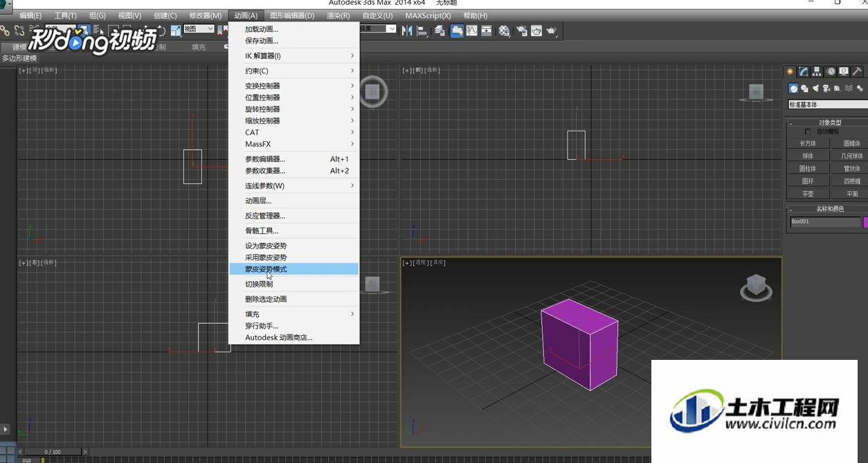Open the Layer Manager icon

coord(440,30)
